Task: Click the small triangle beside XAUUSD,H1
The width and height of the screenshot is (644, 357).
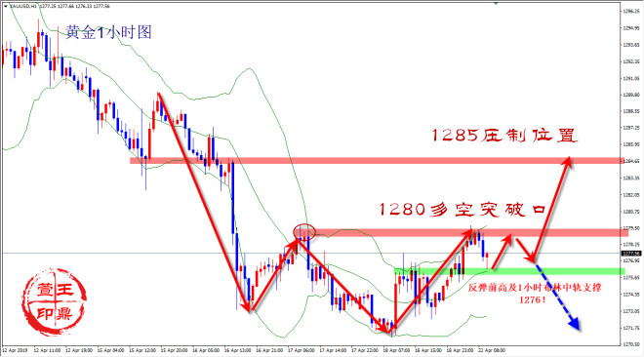Action: (5, 6)
